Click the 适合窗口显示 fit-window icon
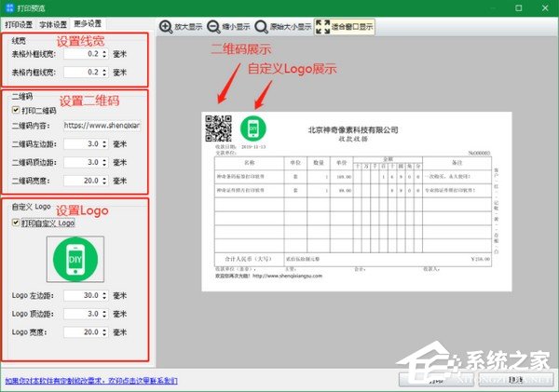Image resolution: width=559 pixels, height=392 pixels. pyautogui.click(x=323, y=27)
